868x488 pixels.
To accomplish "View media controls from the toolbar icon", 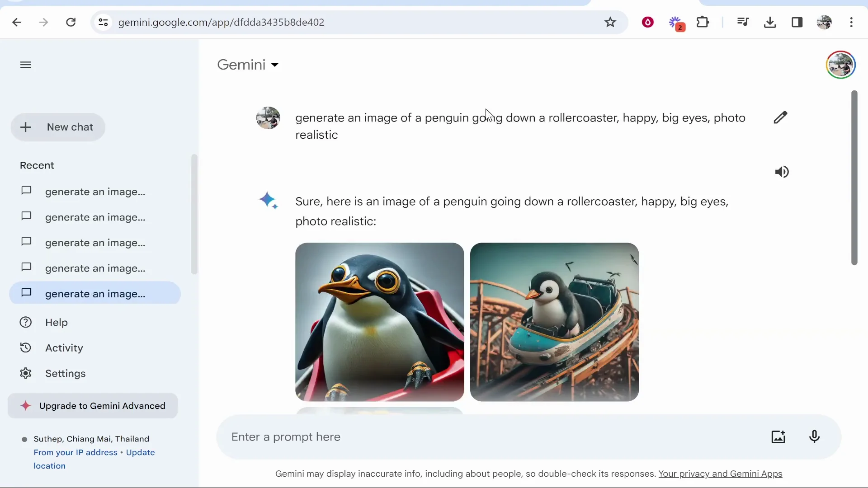I will coord(743,22).
